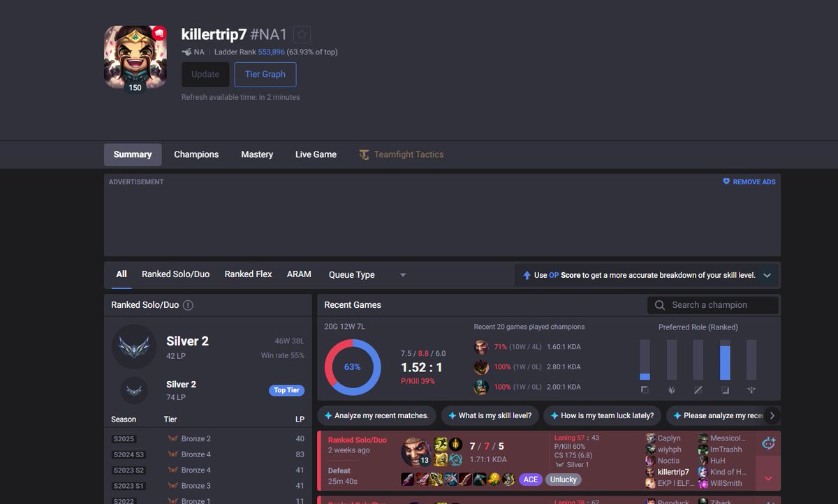Click the Ranked Solo/Duo info icon
838x504 pixels.
(188, 305)
